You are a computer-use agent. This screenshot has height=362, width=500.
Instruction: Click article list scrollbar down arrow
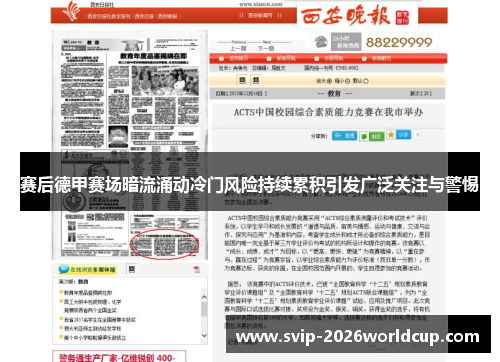coord(204,336)
